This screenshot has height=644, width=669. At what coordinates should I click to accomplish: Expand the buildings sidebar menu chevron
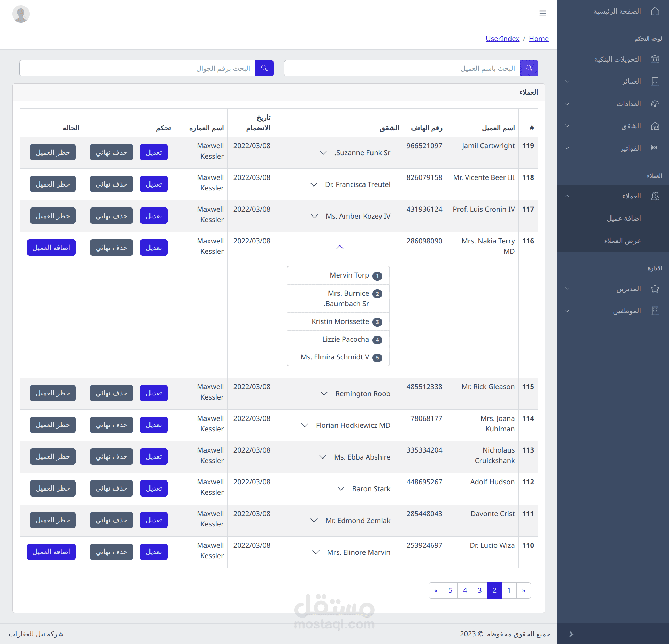pos(567,82)
